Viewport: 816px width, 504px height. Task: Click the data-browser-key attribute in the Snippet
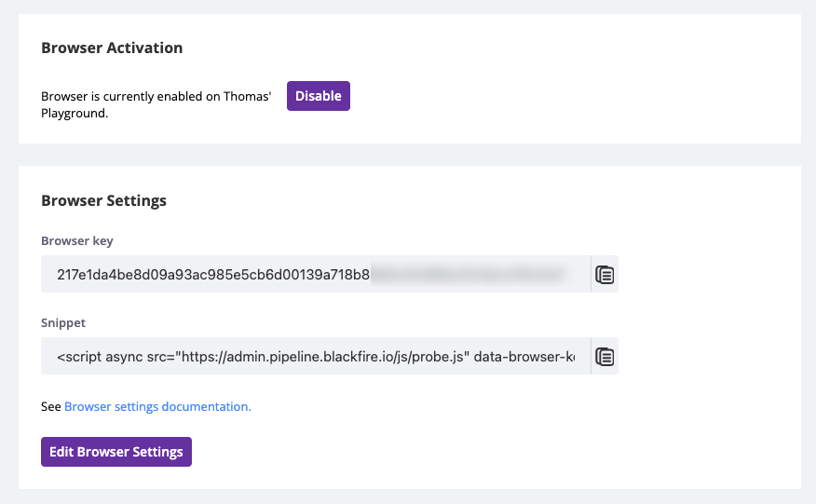click(x=524, y=357)
